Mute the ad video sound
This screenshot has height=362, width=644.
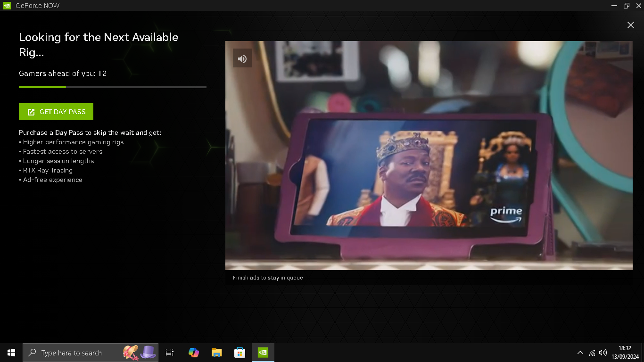pos(242,58)
